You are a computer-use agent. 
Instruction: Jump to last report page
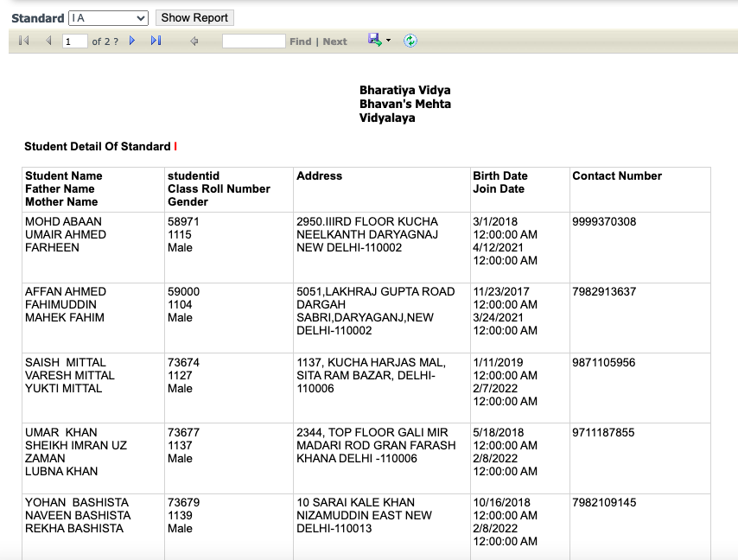click(x=156, y=41)
